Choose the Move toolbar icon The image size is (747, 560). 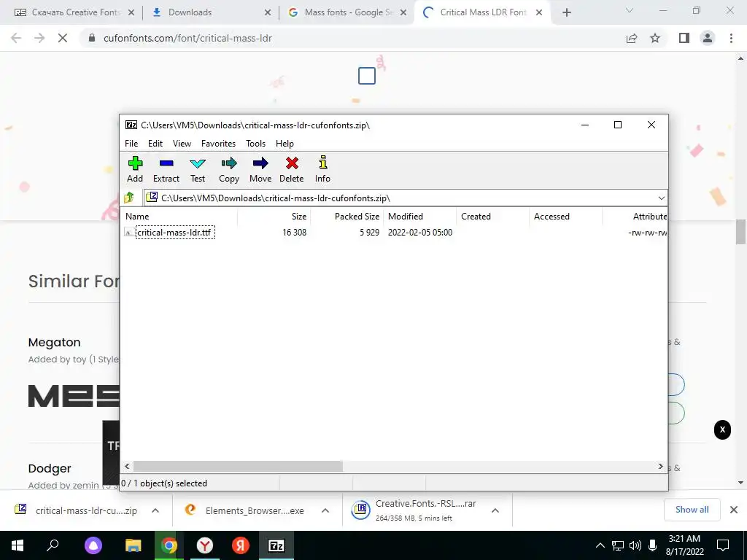[x=260, y=169]
